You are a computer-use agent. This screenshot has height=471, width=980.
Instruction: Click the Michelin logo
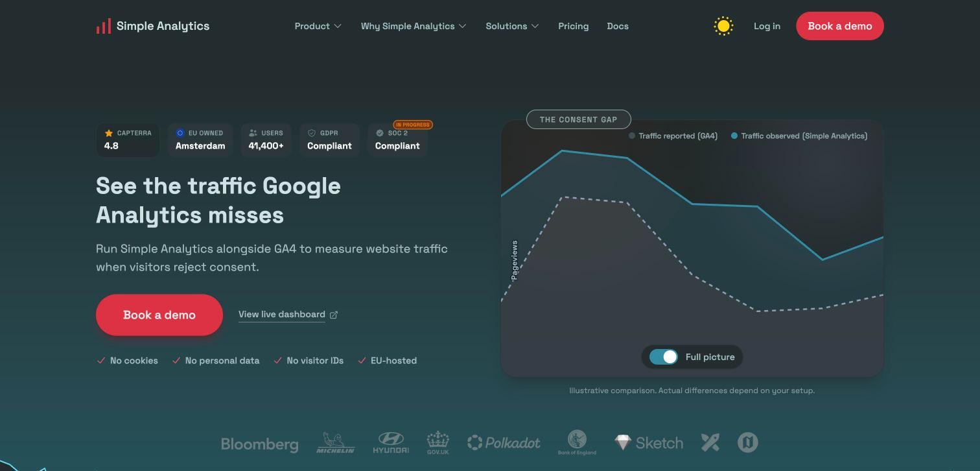pos(335,443)
